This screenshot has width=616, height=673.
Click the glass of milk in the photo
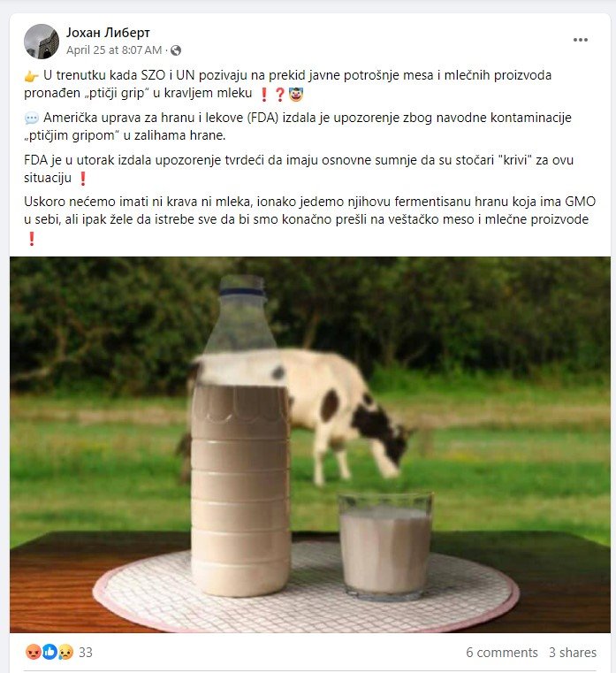pyautogui.click(x=384, y=545)
